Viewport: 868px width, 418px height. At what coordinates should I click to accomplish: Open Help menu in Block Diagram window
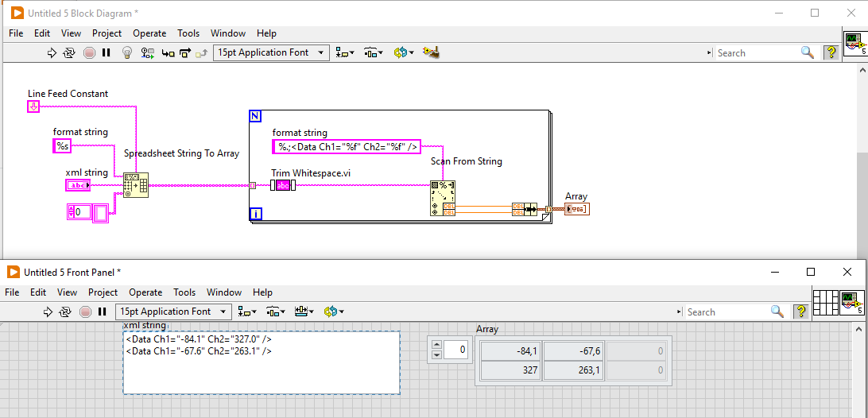click(267, 33)
